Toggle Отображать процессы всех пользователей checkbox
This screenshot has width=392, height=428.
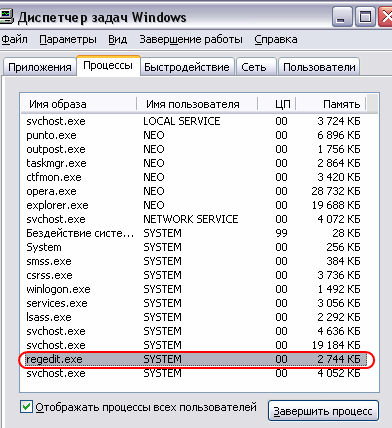point(26,407)
